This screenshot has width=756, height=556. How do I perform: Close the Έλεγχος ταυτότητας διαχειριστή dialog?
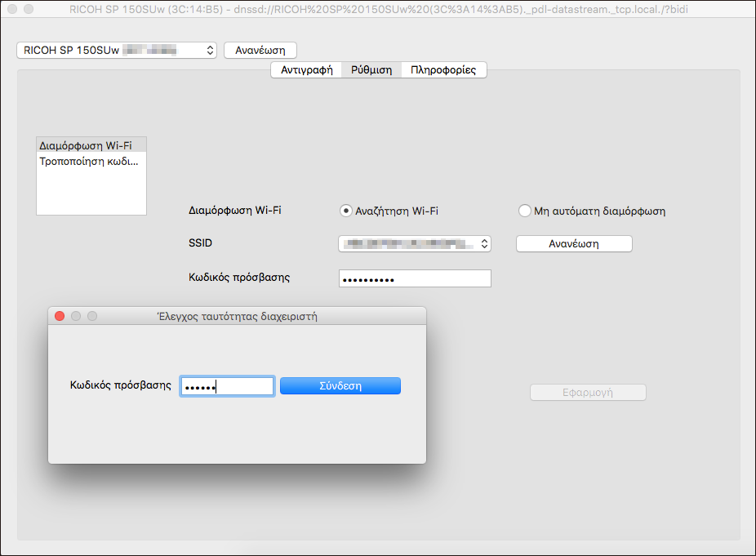[x=60, y=316]
